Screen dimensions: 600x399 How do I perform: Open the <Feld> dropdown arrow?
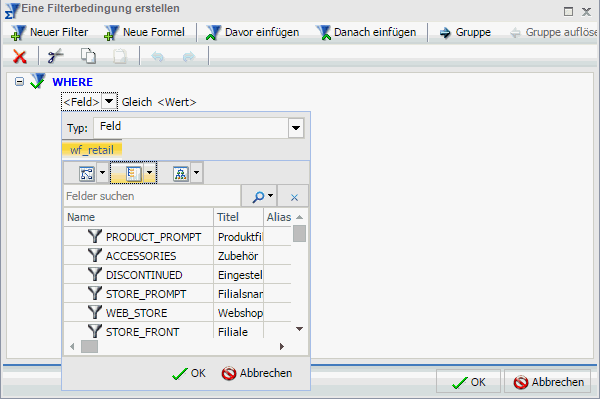tap(109, 101)
